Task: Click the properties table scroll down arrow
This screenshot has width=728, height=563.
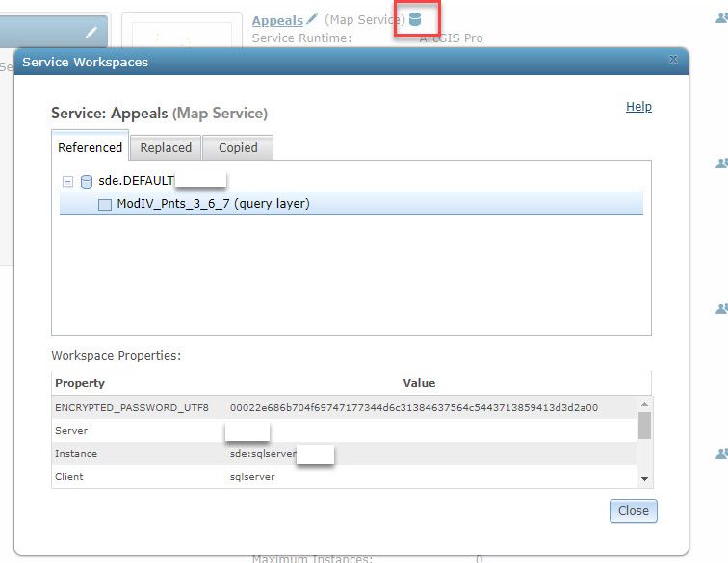Action: click(644, 479)
